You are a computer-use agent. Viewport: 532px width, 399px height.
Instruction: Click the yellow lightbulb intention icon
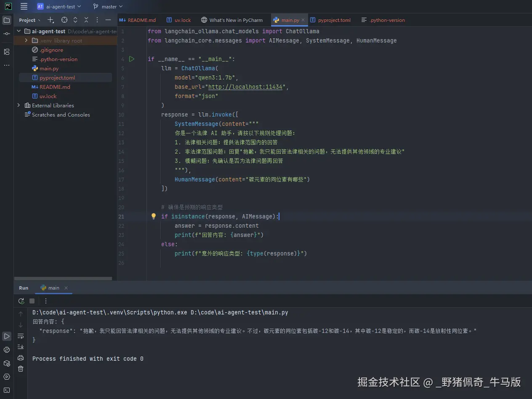154,216
